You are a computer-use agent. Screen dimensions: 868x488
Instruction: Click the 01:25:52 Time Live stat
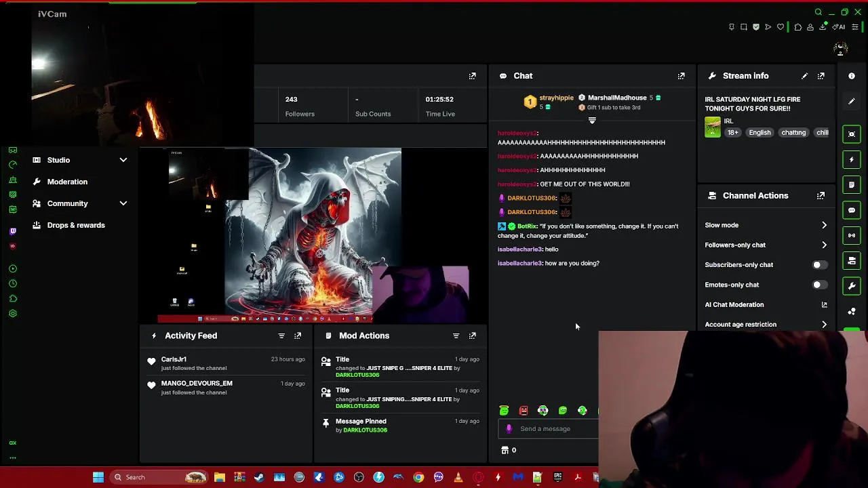point(440,106)
